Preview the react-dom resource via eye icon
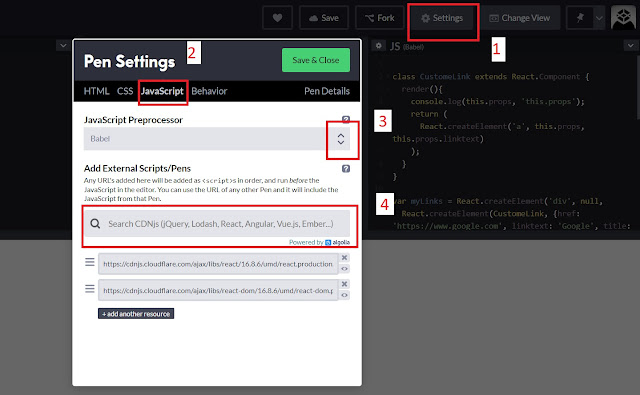Viewport: 640px width, 395px height. click(x=344, y=295)
